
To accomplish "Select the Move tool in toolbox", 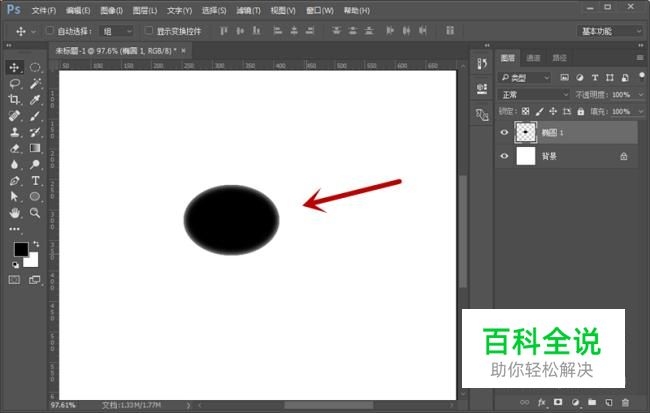I will coord(14,67).
